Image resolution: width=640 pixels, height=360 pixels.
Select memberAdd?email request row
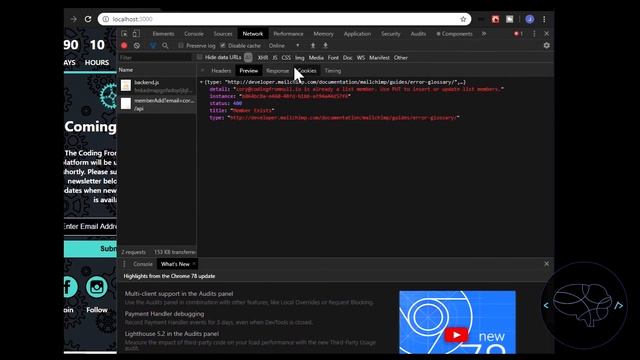[157, 104]
